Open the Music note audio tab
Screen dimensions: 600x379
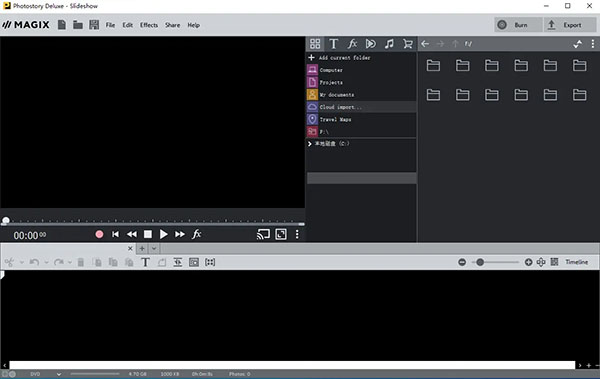pyautogui.click(x=389, y=44)
